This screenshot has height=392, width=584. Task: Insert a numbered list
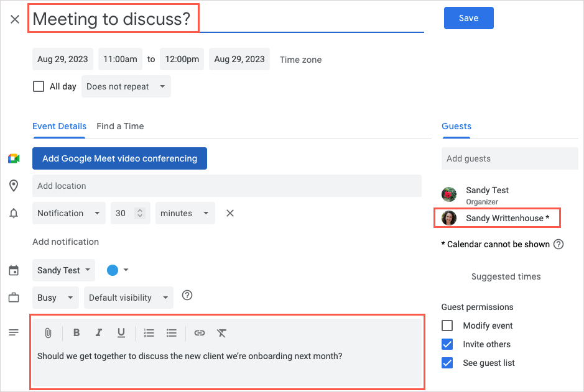[149, 333]
